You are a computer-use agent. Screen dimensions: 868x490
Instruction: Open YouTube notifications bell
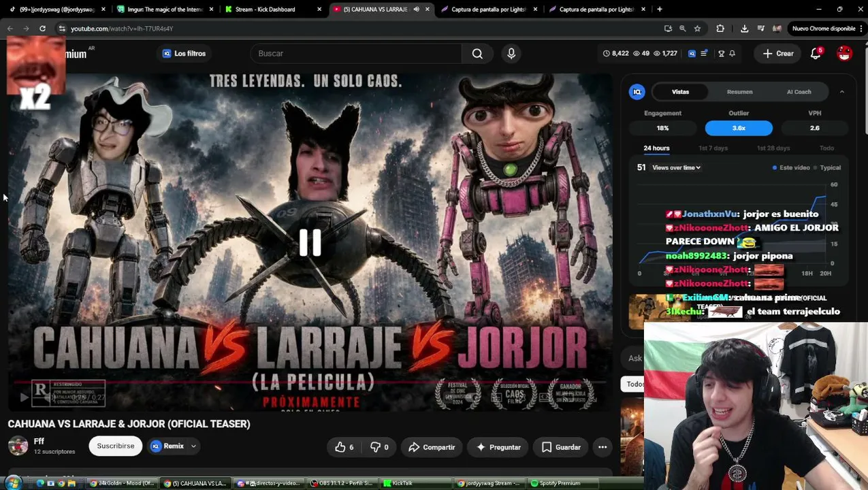coord(816,53)
